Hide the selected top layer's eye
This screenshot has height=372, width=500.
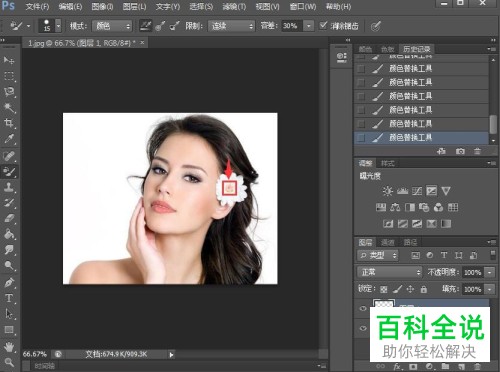[x=363, y=308]
